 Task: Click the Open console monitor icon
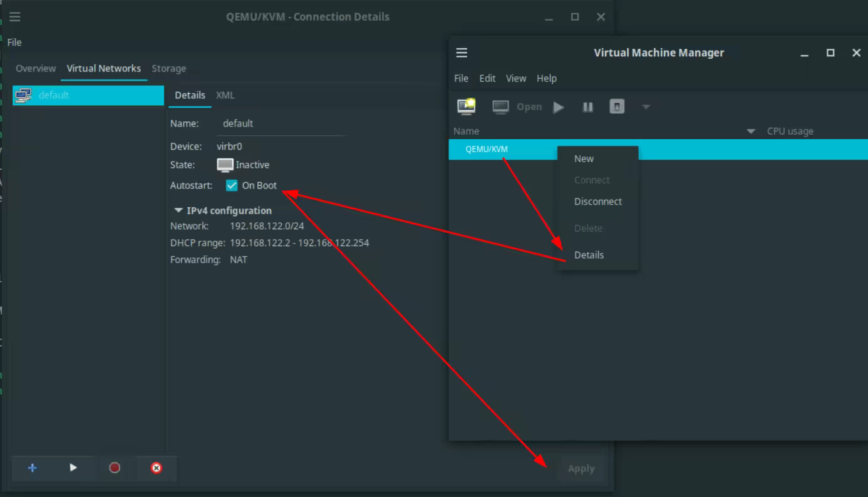pyautogui.click(x=500, y=107)
